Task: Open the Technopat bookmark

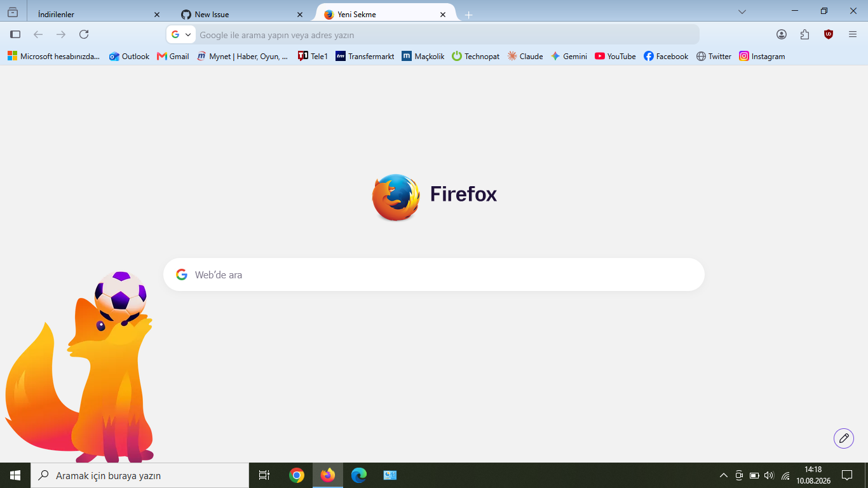Action: [x=475, y=57]
